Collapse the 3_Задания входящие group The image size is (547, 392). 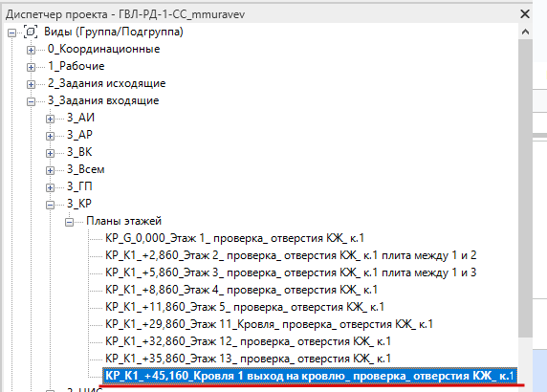pyautogui.click(x=31, y=101)
